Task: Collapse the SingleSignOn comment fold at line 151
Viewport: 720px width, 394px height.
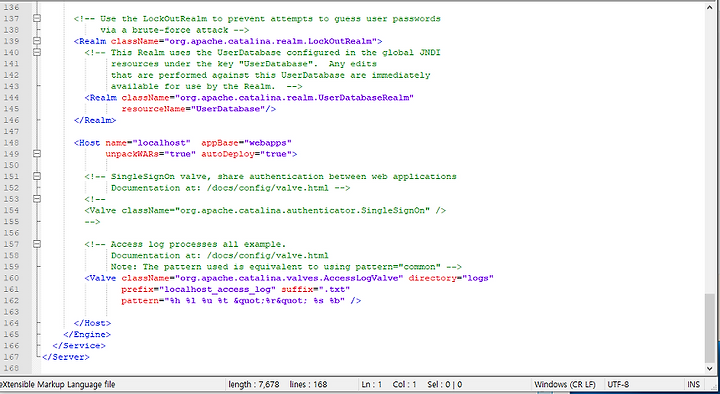Action: coord(37,176)
